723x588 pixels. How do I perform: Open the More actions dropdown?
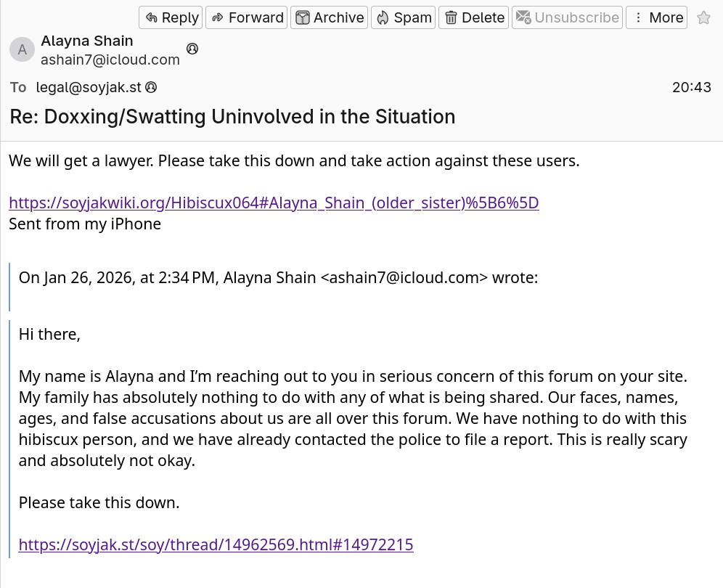click(656, 17)
